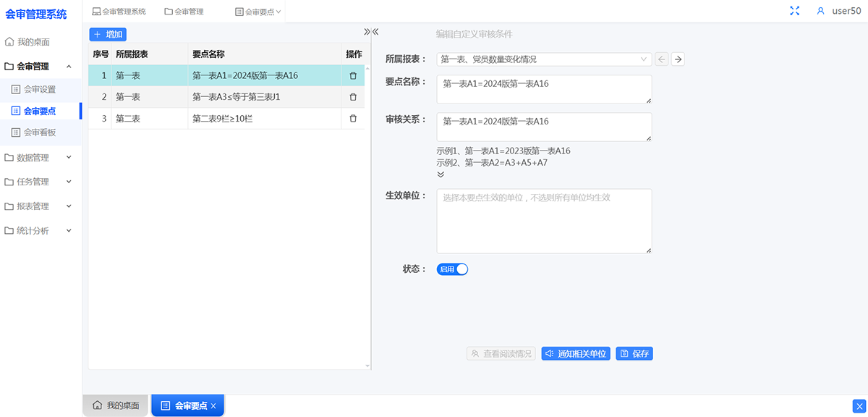
Task: Click 会审管理系统 title logo
Action: click(x=36, y=14)
